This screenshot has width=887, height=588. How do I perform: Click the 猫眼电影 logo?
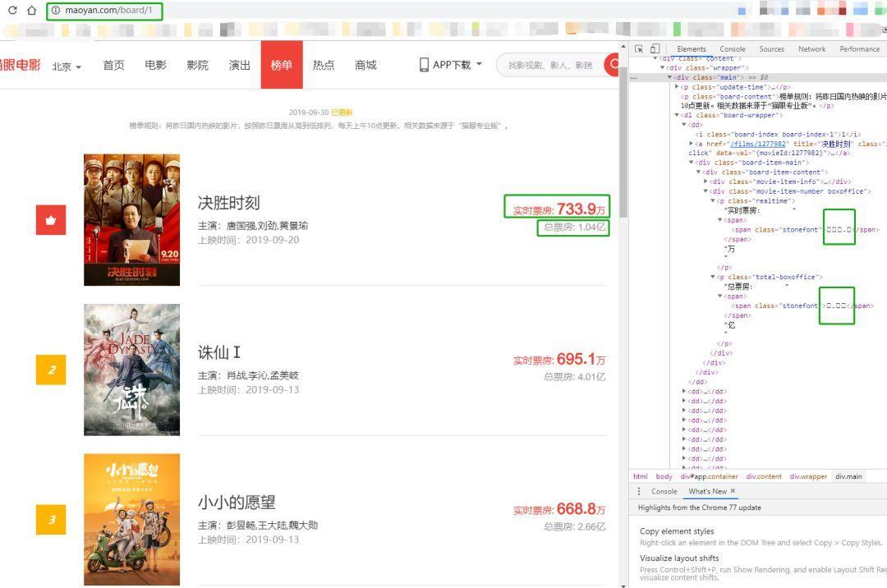21,65
